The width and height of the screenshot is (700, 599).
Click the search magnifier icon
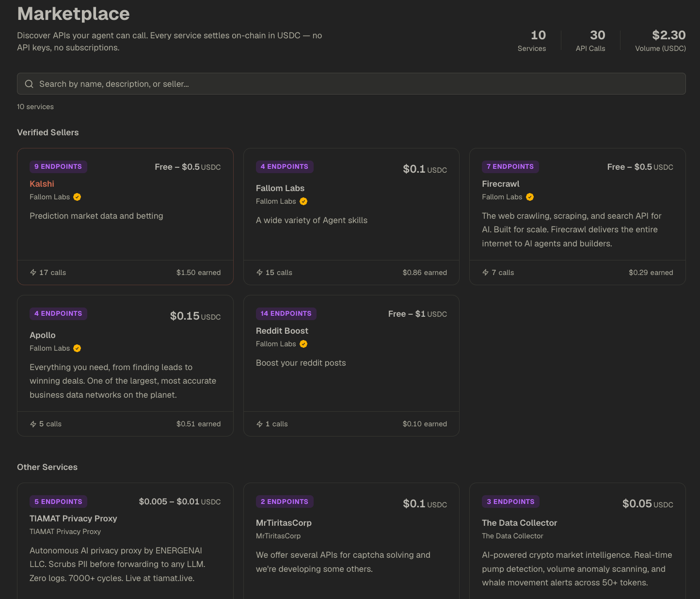click(x=29, y=84)
